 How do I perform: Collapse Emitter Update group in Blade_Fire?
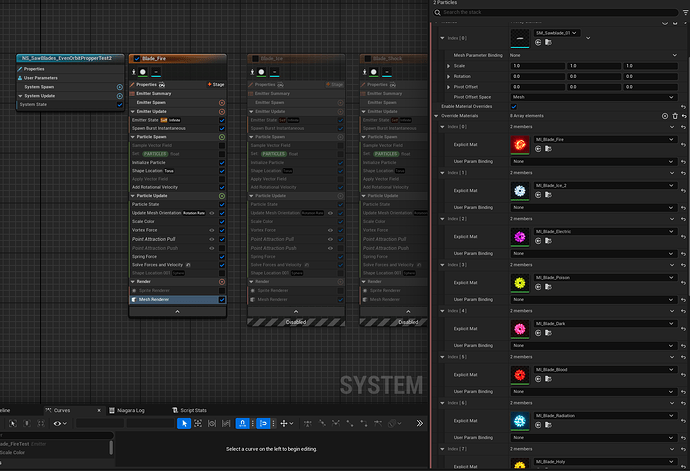pyautogui.click(x=133, y=112)
